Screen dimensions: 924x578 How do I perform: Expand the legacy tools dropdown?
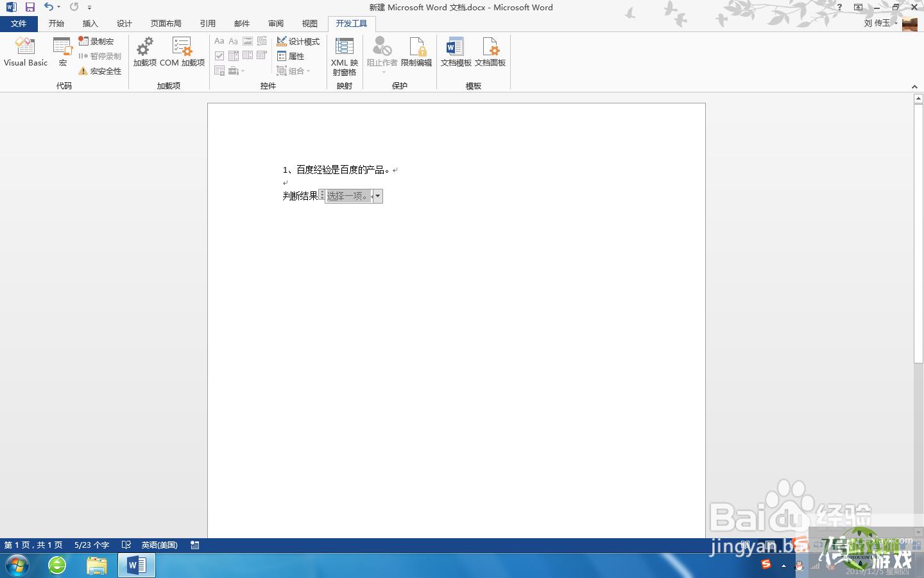236,71
